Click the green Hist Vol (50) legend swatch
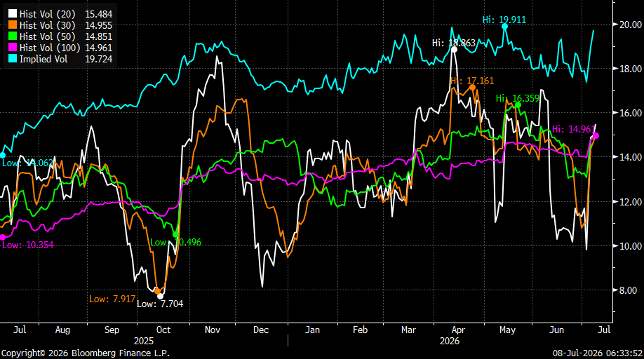644x359 pixels. point(13,36)
